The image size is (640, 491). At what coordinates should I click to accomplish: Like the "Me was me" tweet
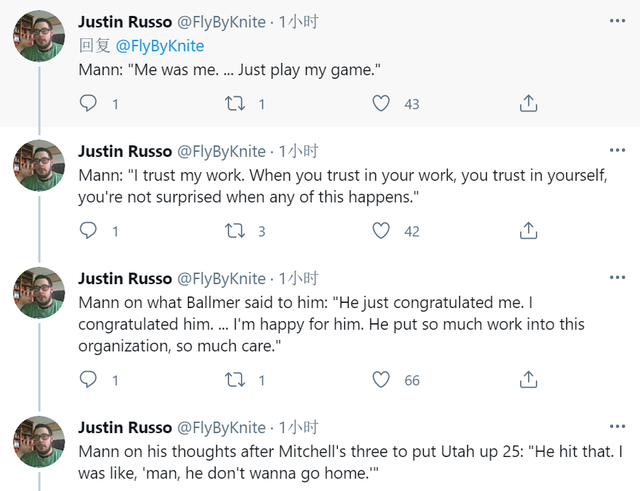click(x=381, y=103)
